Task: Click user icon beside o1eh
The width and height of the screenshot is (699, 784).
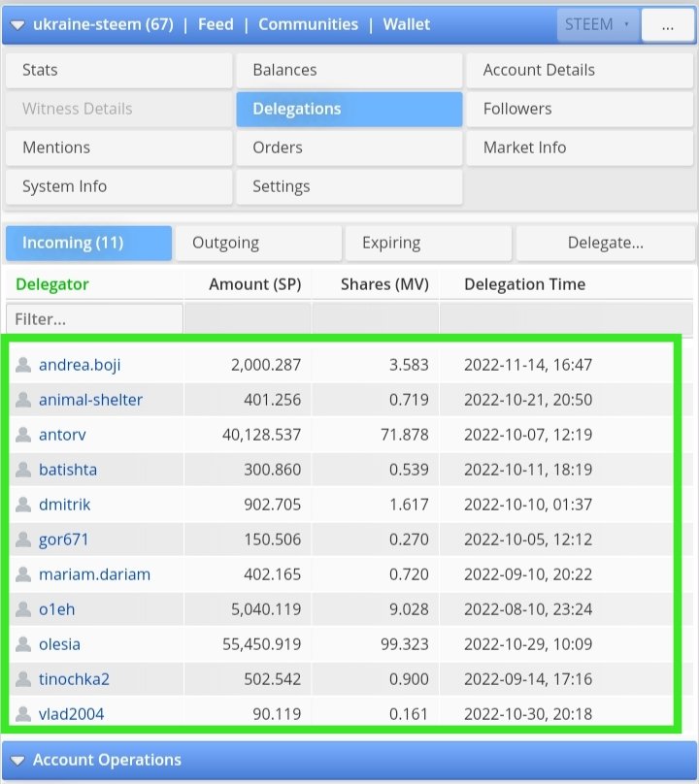Action: [23, 610]
